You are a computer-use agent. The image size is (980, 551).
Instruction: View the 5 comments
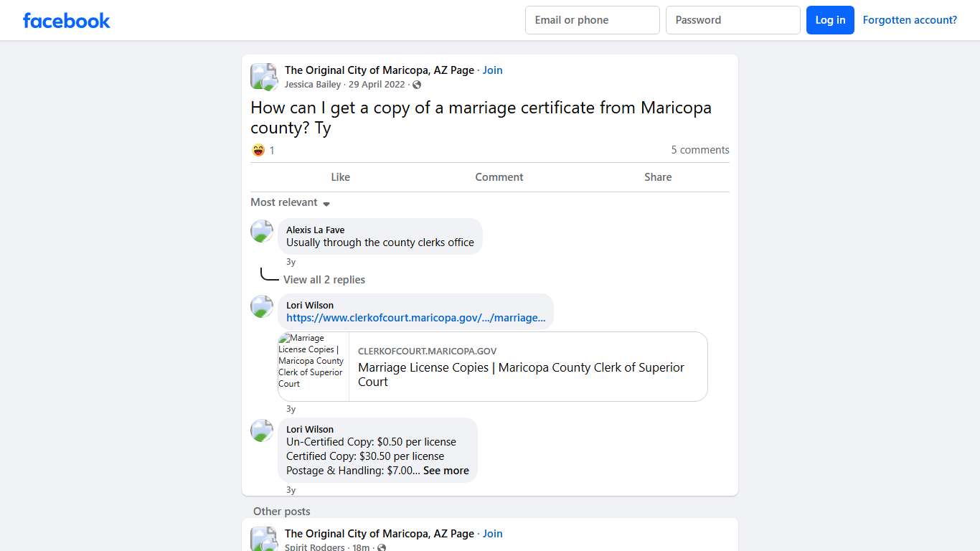click(x=699, y=150)
